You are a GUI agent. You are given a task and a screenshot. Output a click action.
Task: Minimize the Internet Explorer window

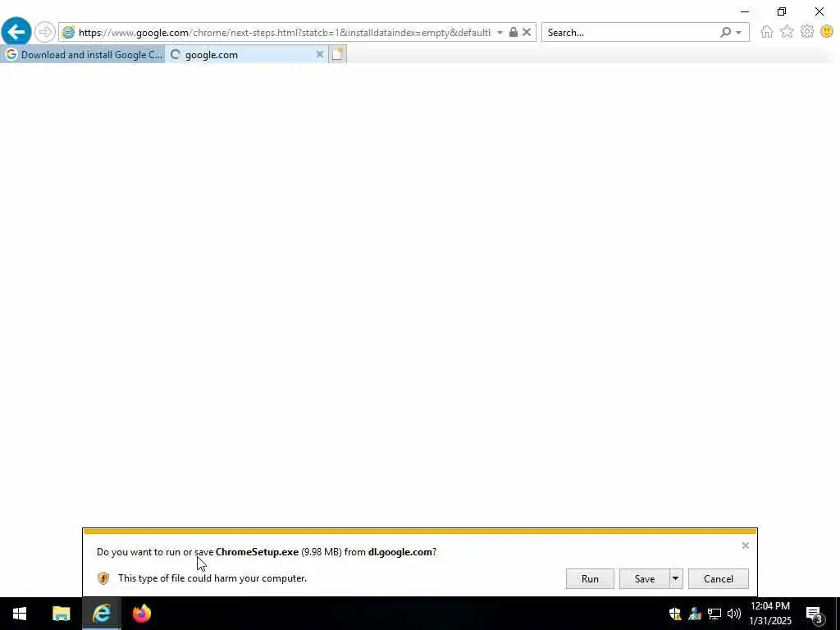[x=745, y=11]
